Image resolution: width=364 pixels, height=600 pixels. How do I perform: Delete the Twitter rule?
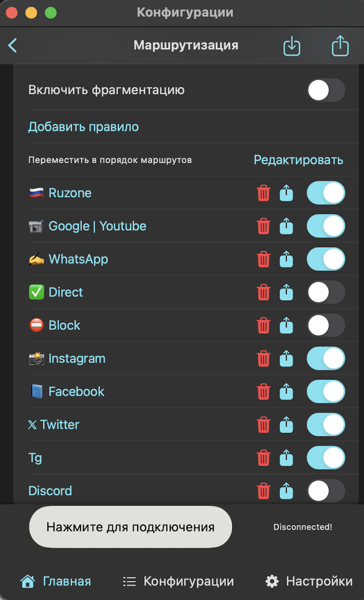263,425
